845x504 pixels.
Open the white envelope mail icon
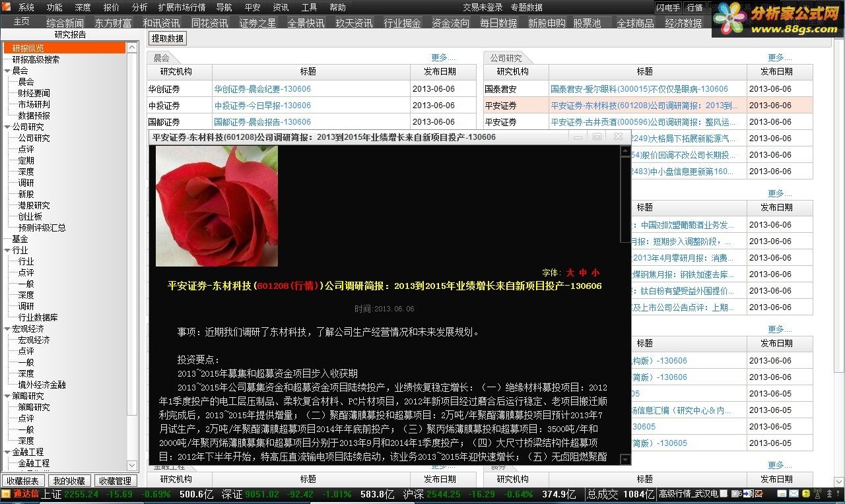[794, 493]
